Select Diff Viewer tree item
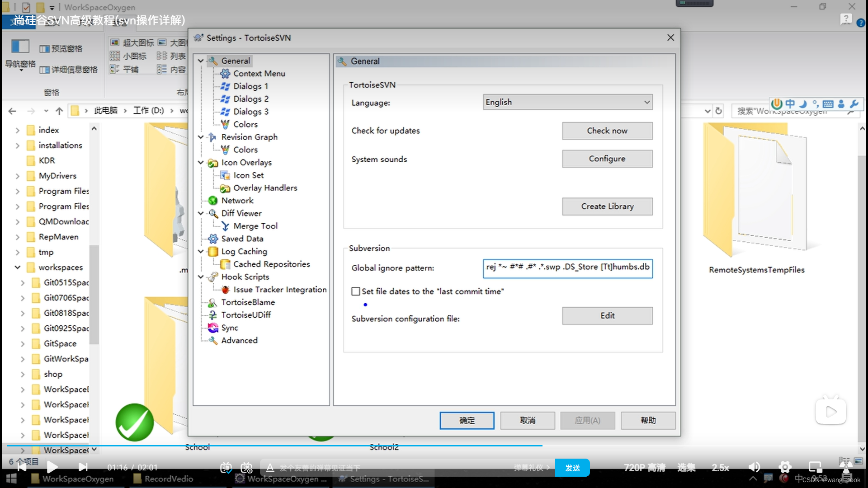Image resolution: width=868 pixels, height=488 pixels. pos(241,213)
